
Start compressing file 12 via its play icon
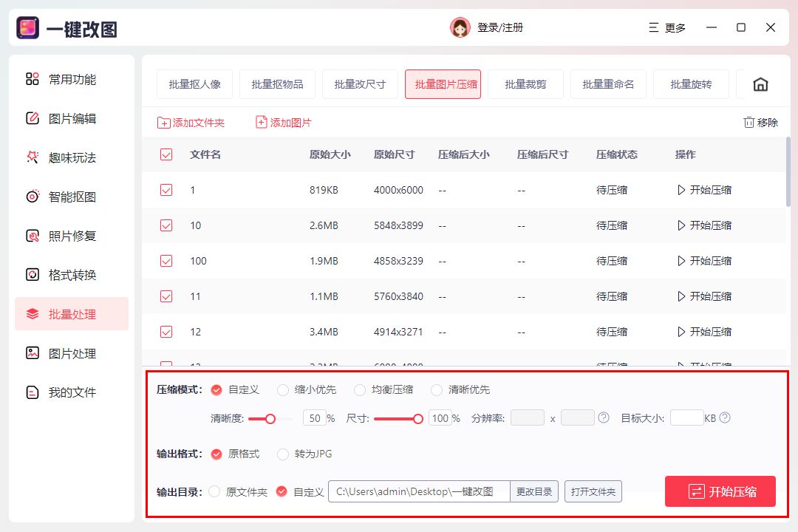(x=681, y=332)
